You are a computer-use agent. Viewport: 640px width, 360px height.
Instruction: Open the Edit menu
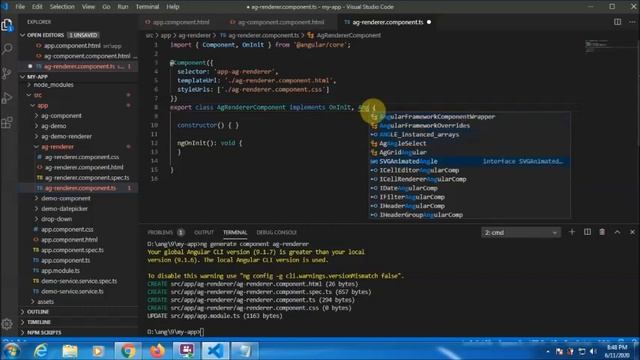tap(37, 7)
